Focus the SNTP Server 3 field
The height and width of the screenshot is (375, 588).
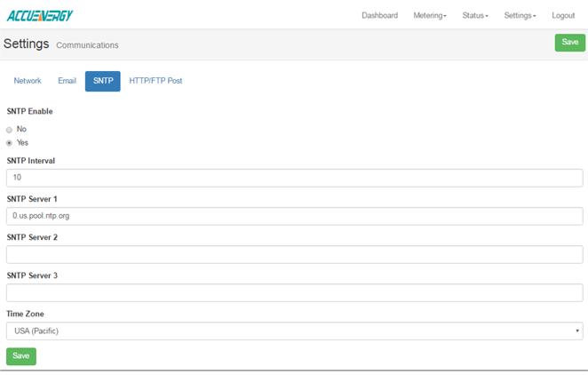click(294, 292)
